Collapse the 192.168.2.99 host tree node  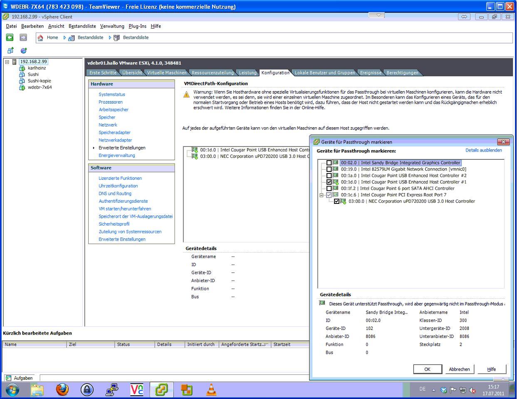coord(7,62)
